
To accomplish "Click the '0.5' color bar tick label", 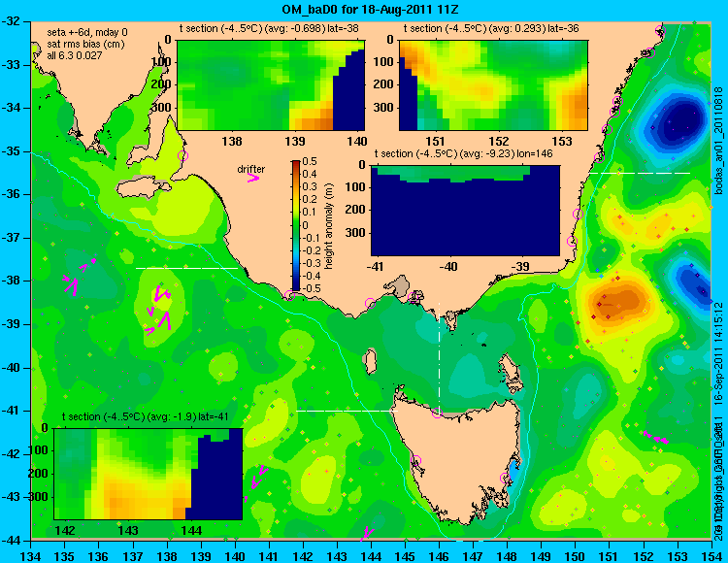I will (x=310, y=161).
